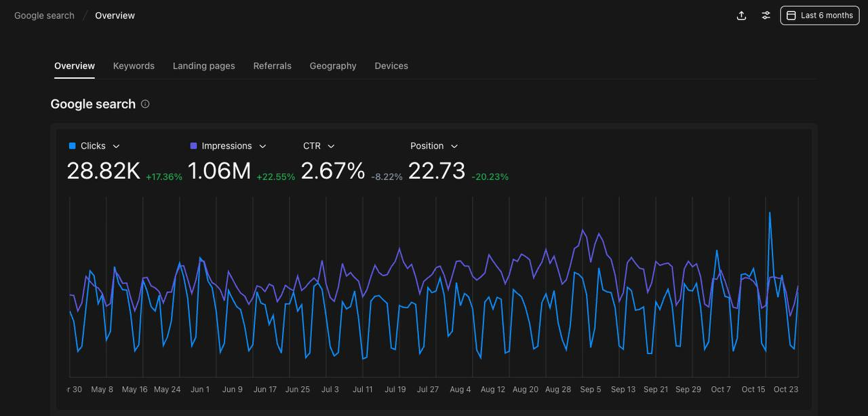Open the Landing pages tab
868x416 pixels.
tap(203, 65)
